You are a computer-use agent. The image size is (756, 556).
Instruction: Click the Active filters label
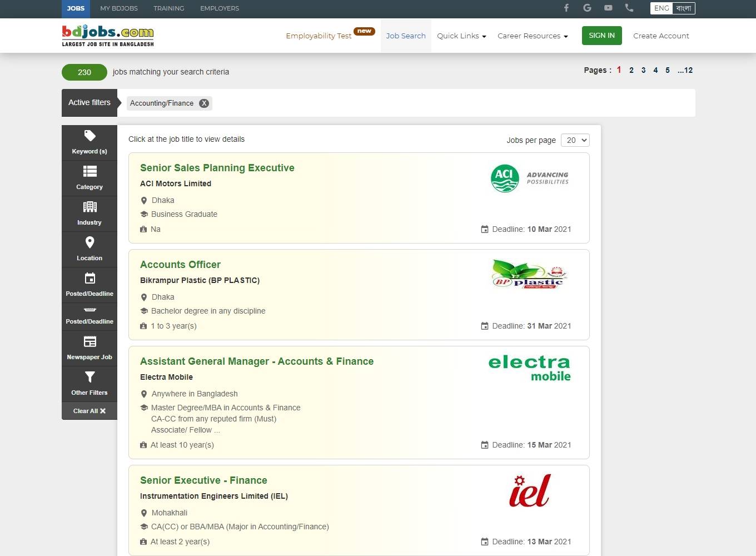[89, 102]
